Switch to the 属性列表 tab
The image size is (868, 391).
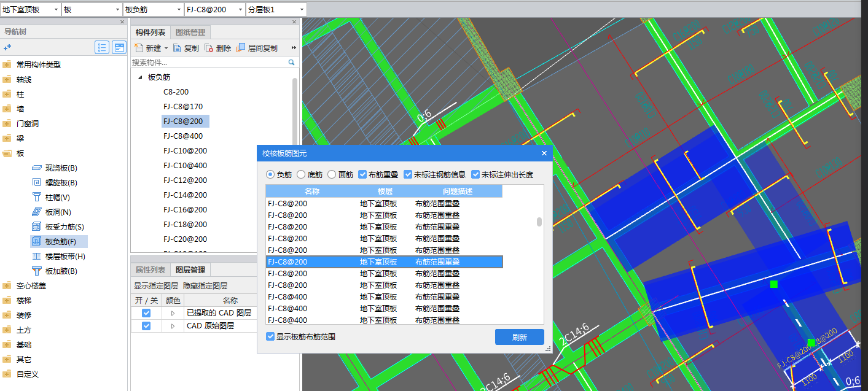pos(151,269)
